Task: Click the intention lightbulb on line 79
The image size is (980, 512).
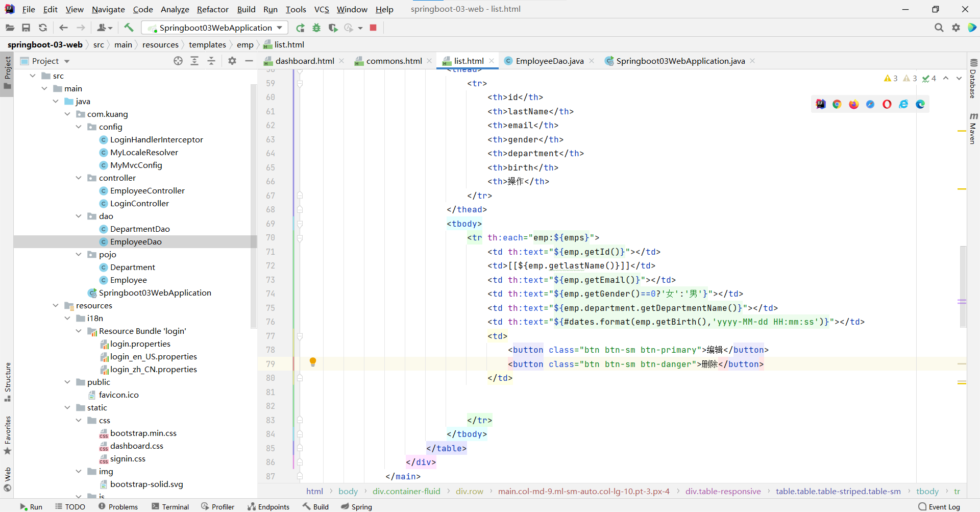Action: click(313, 362)
